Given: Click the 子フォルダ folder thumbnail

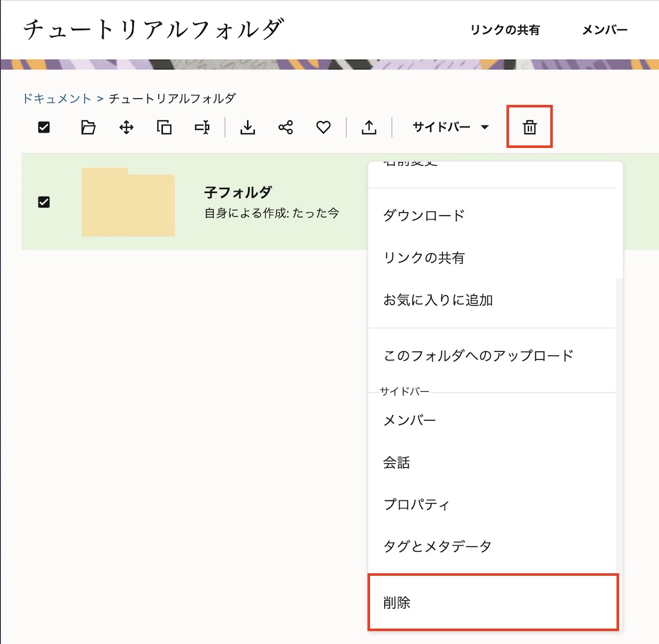Looking at the screenshot, I should click(x=128, y=202).
